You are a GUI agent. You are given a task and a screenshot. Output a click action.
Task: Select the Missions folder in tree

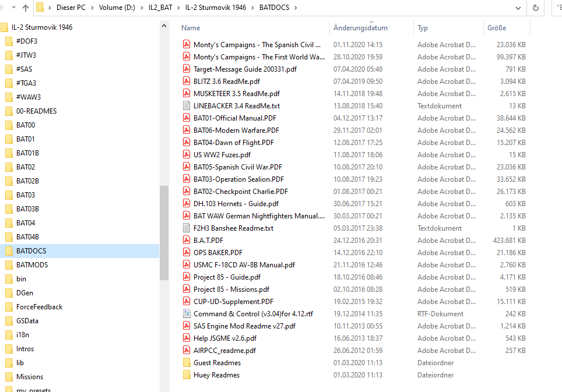point(30,377)
